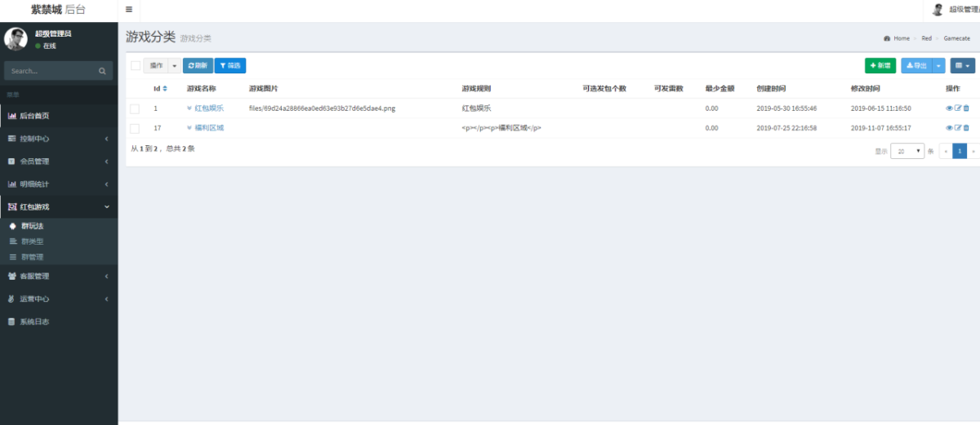
Task: View row 1 红包娱乐 with the eye icon
Action: tap(949, 108)
